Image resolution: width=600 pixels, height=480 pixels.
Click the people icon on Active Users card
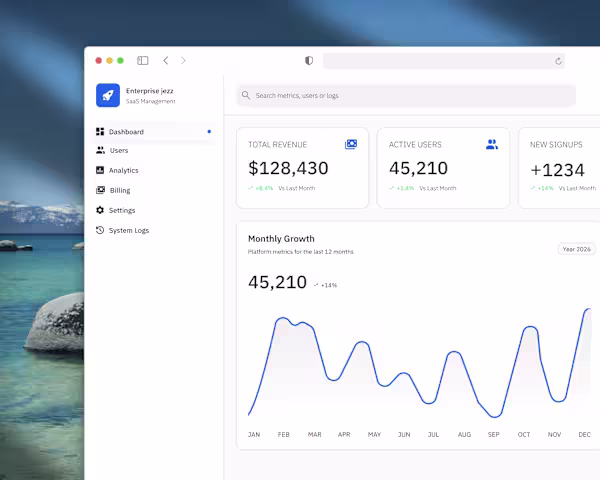point(492,144)
